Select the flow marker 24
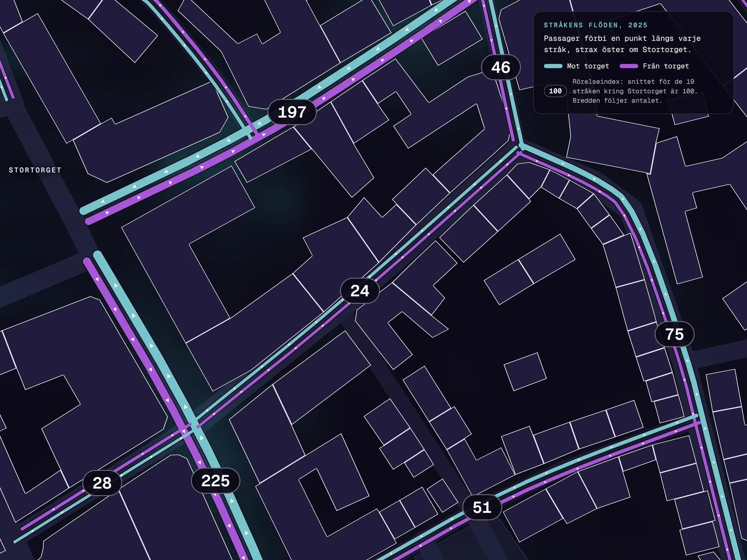The width and height of the screenshot is (747, 560). (360, 291)
